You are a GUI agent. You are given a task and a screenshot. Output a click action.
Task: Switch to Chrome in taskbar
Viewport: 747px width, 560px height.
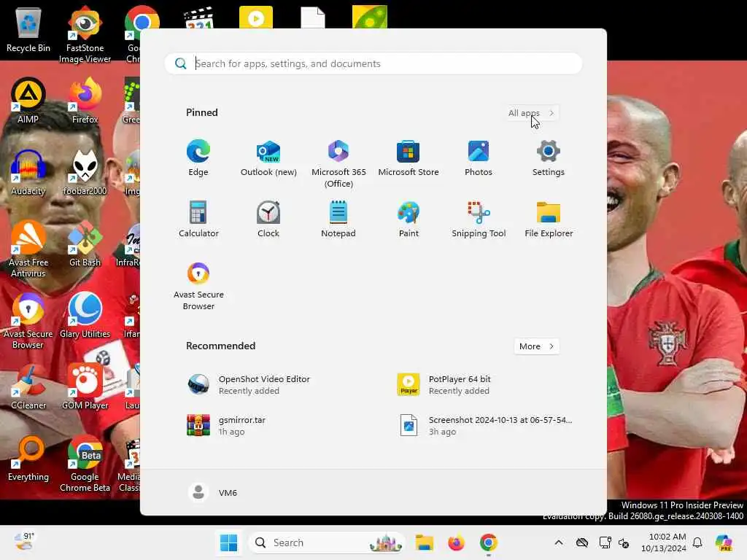(x=488, y=542)
